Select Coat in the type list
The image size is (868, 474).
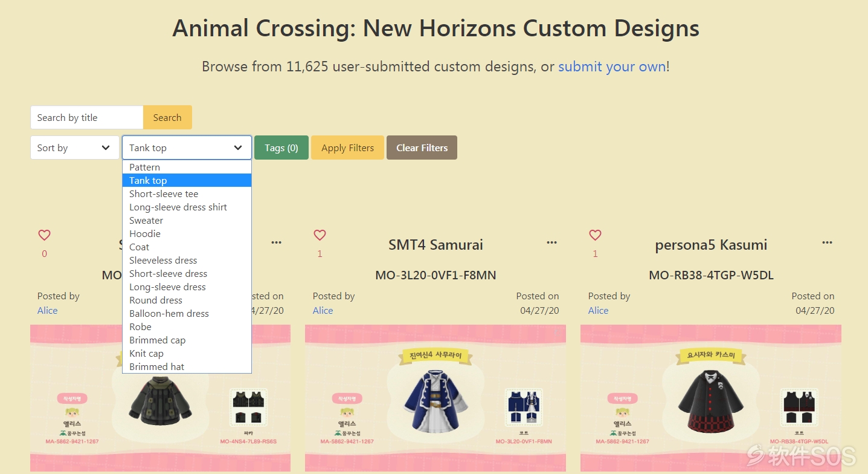click(187, 247)
